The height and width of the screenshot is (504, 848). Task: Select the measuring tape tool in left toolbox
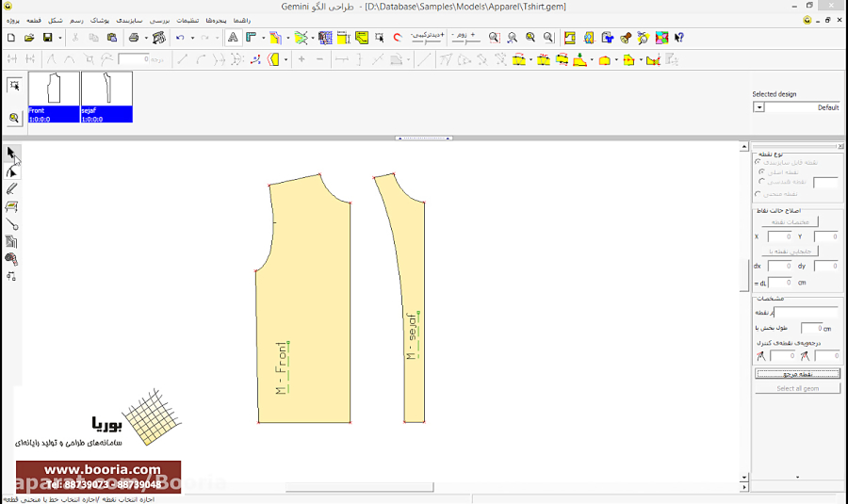[12, 259]
